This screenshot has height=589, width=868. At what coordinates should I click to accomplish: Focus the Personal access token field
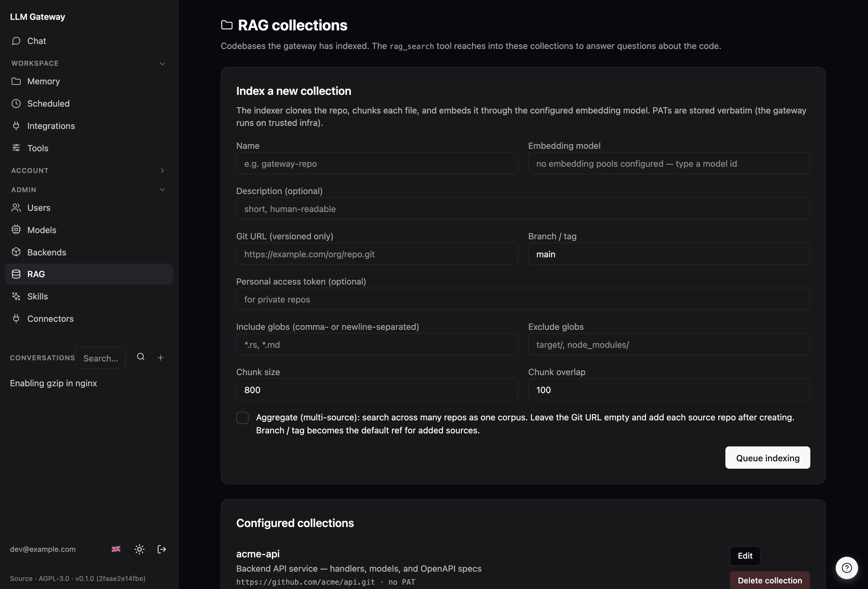pyautogui.click(x=523, y=299)
